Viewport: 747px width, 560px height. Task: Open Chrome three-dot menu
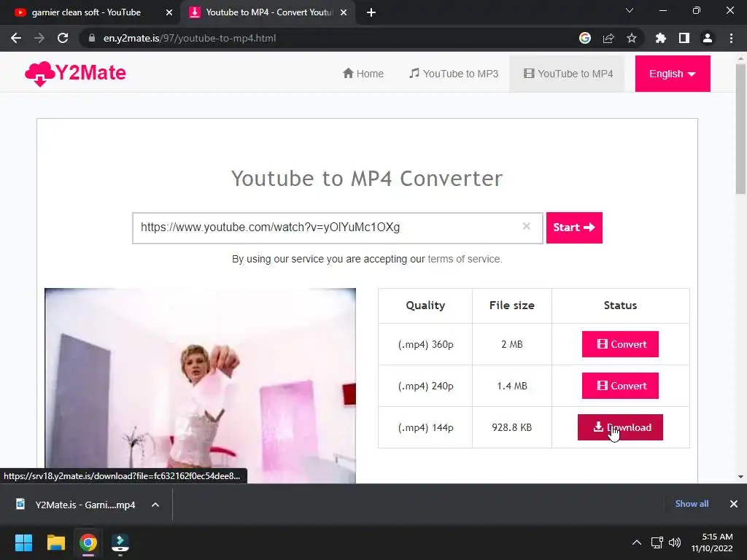click(731, 38)
